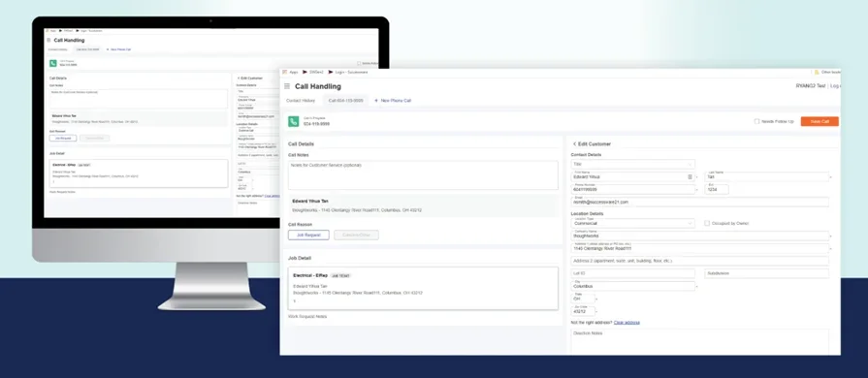Click the green phone call icon
The image size is (868, 378).
(x=294, y=121)
